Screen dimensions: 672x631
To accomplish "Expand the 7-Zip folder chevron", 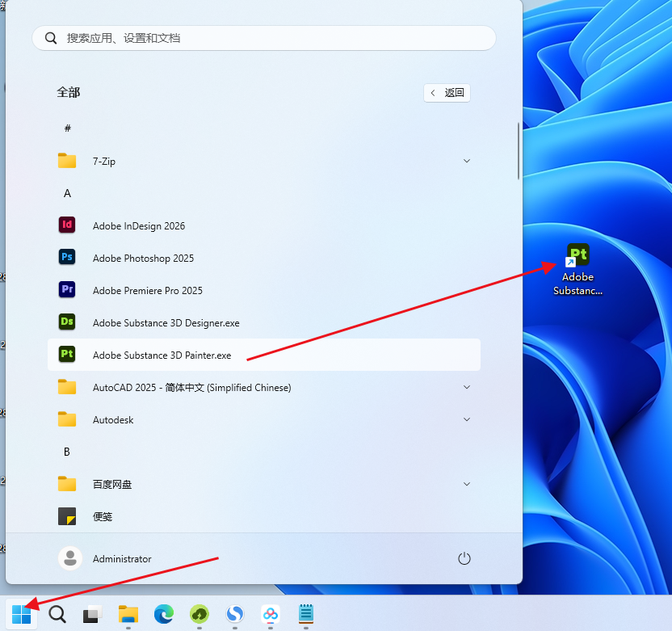I will point(467,161).
